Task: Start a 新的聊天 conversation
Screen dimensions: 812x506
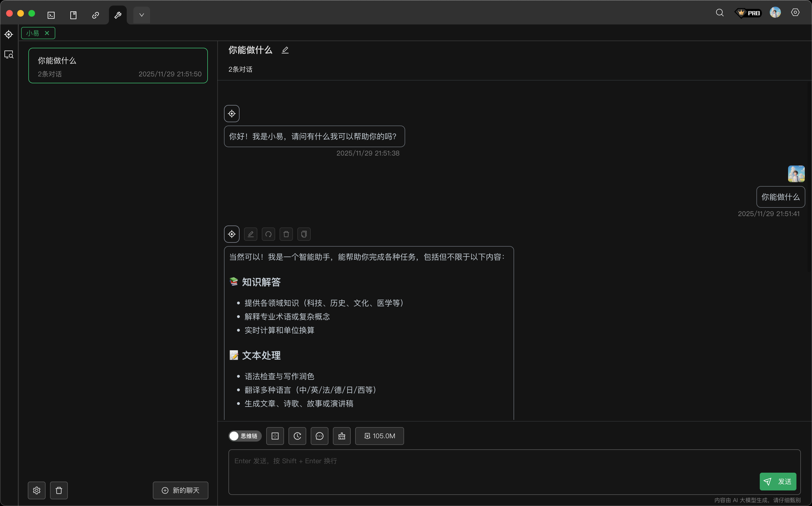Action: [180, 490]
